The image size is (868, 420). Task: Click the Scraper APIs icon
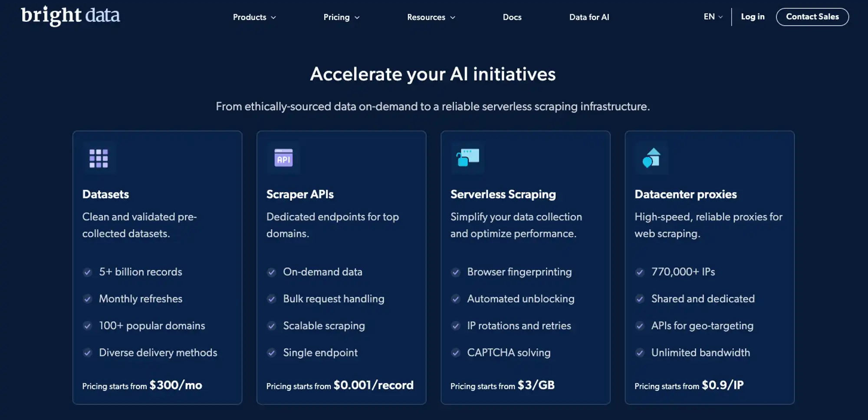click(x=283, y=158)
